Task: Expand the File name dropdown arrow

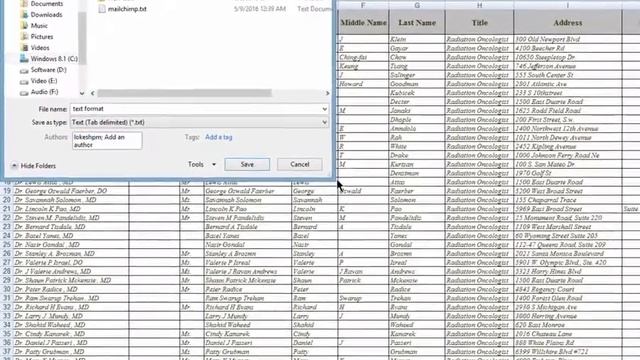Action: tap(324, 109)
